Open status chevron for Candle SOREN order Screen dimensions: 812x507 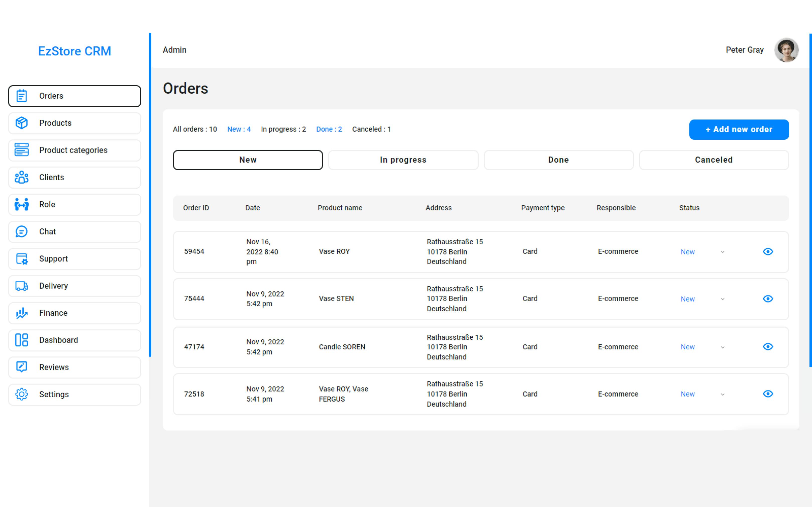(723, 347)
